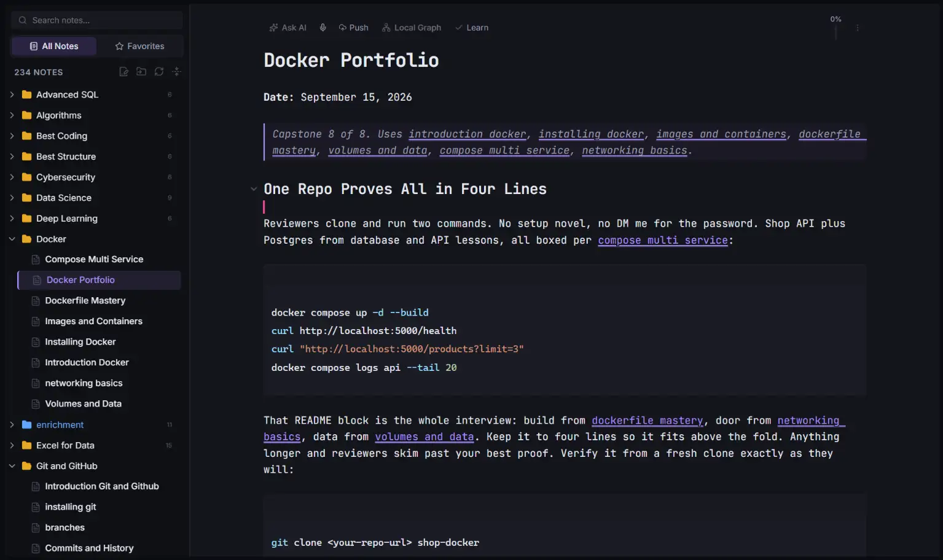Screen dimensions: 943x560
Task: Click the Compose Multi Service note icon
Action: [x=36, y=260]
